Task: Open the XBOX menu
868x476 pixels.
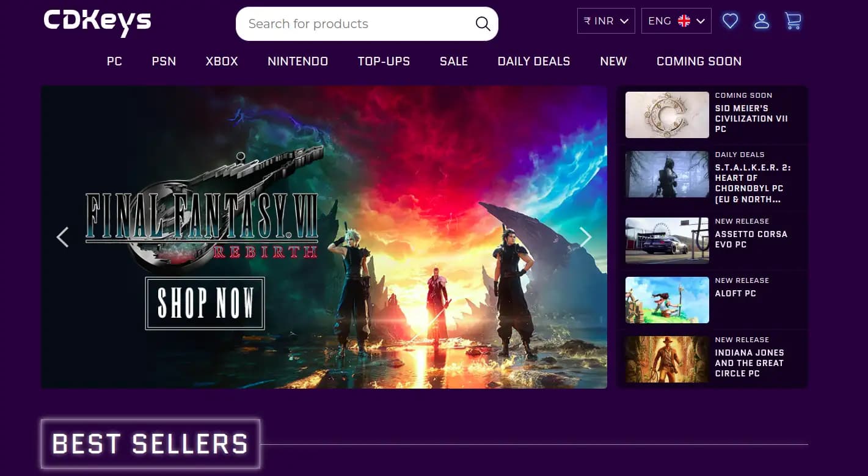Action: pos(222,61)
